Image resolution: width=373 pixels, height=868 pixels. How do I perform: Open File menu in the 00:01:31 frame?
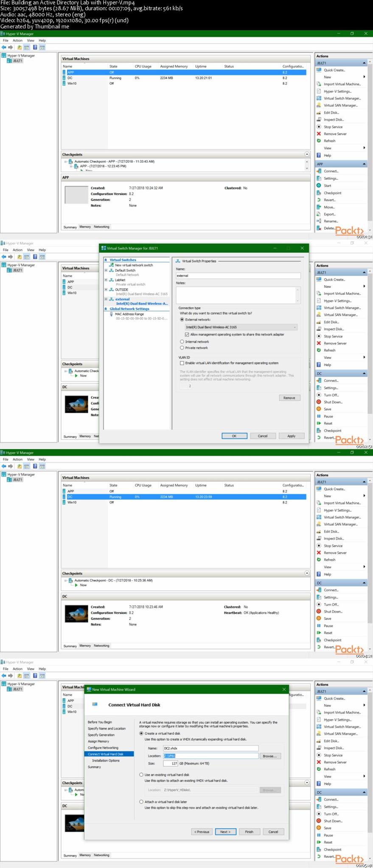click(6, 41)
